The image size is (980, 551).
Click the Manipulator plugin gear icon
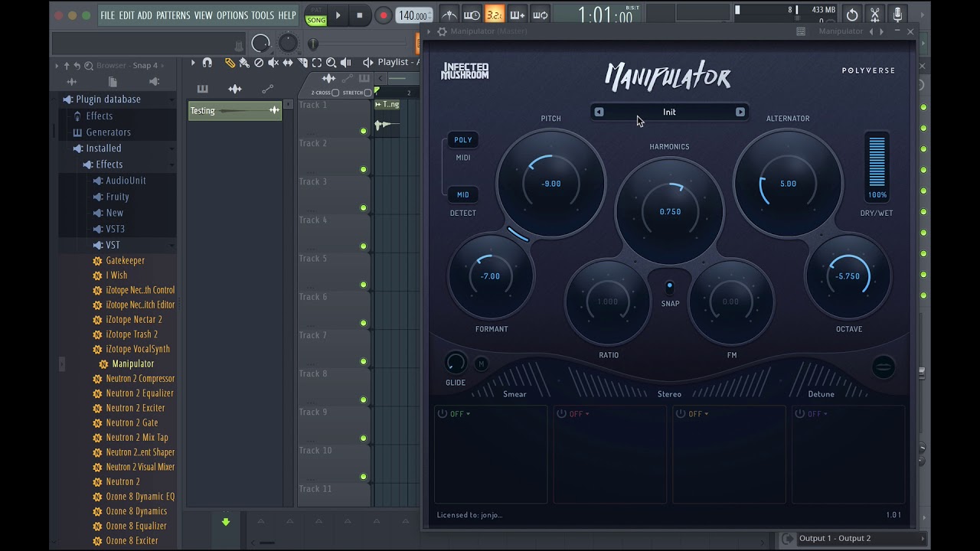click(x=442, y=31)
